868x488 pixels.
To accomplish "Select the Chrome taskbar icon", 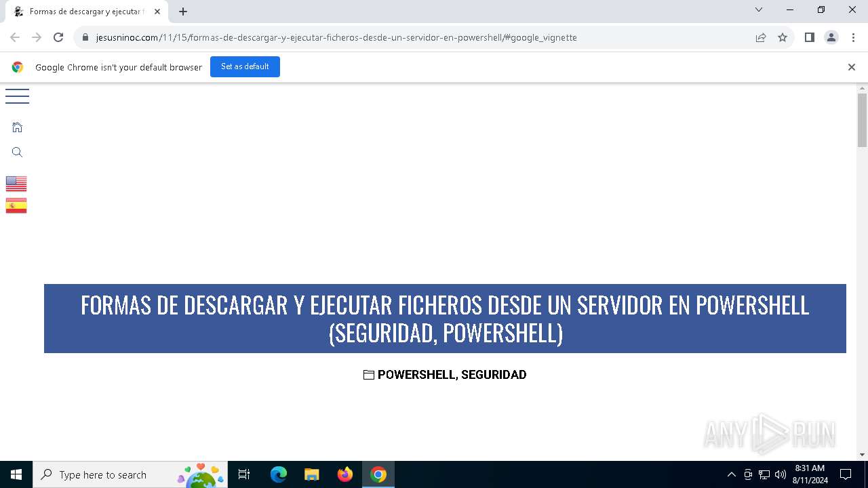I will coord(378,474).
